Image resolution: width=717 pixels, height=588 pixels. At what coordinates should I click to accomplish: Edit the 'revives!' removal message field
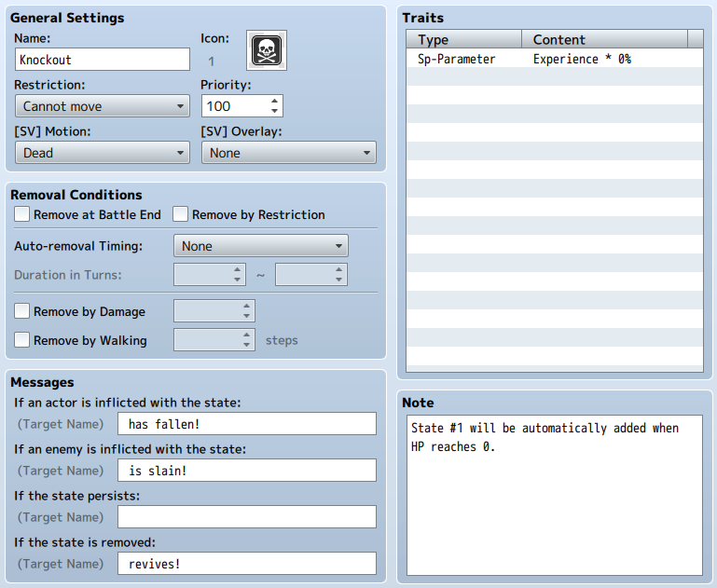click(247, 564)
